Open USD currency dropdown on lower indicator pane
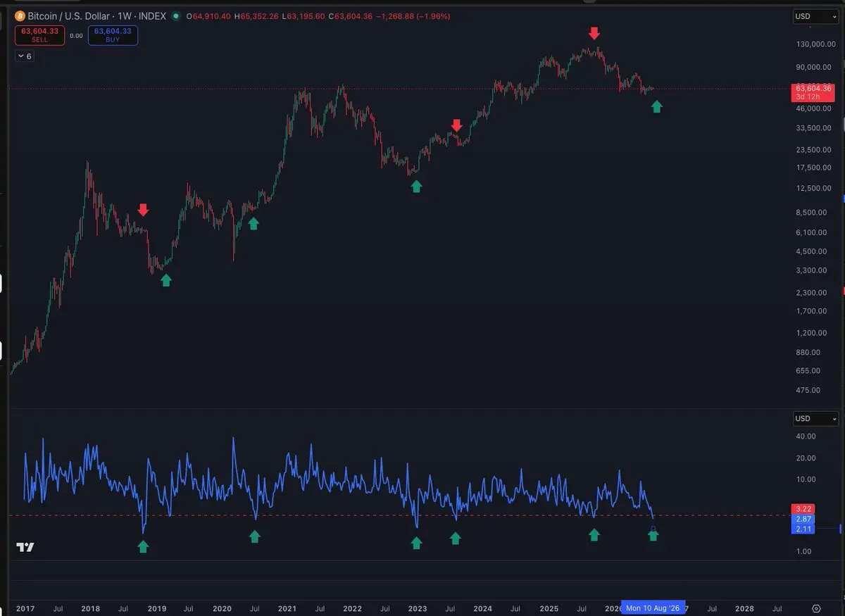The height and width of the screenshot is (616, 845). coord(815,419)
